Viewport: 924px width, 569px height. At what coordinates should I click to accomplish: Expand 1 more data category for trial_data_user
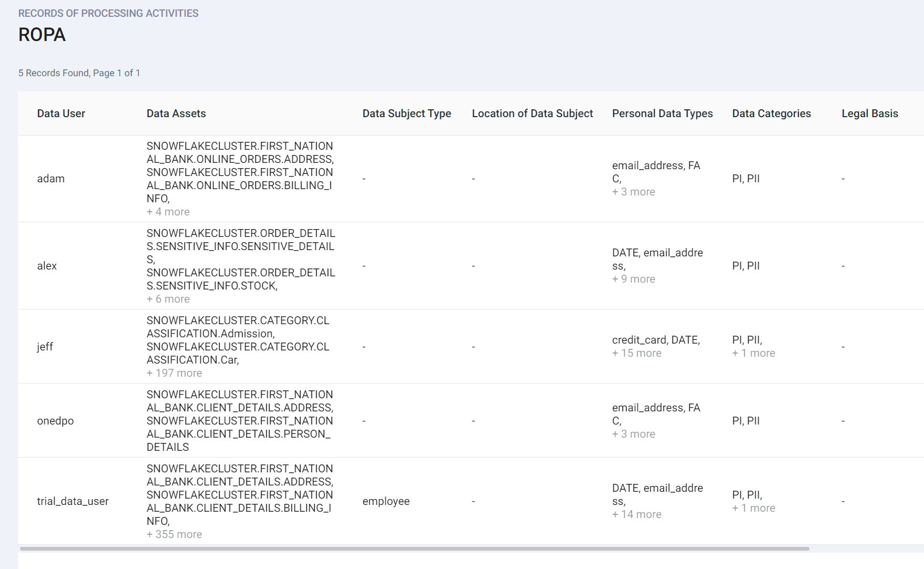coord(753,508)
